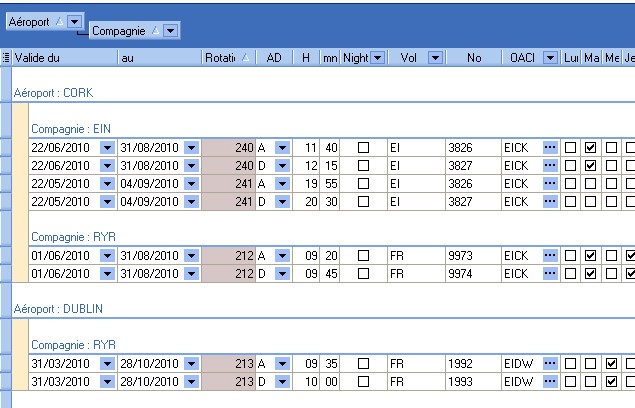
Task: Open the Compagnie grouping filter dropdown
Action: tap(171, 31)
